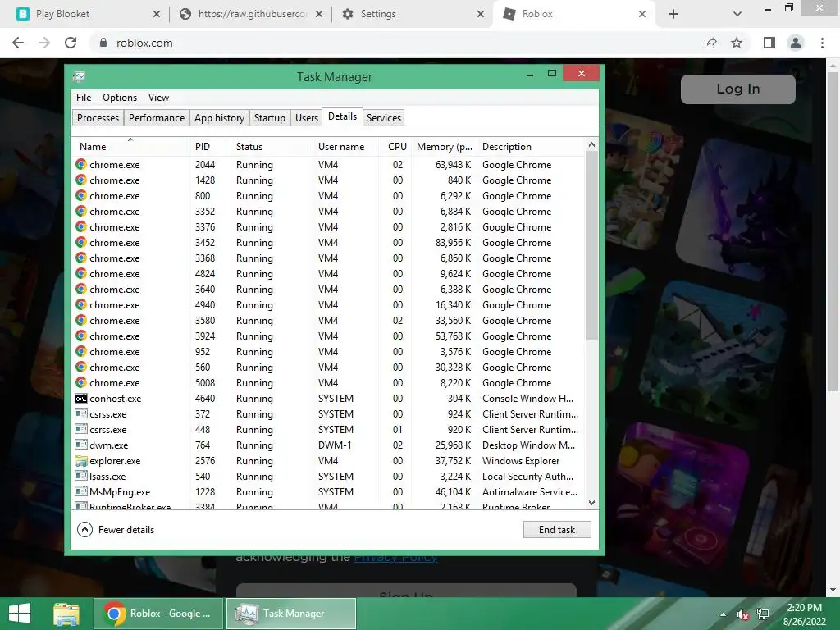
Task: Sort by the Name column header
Action: click(x=130, y=147)
